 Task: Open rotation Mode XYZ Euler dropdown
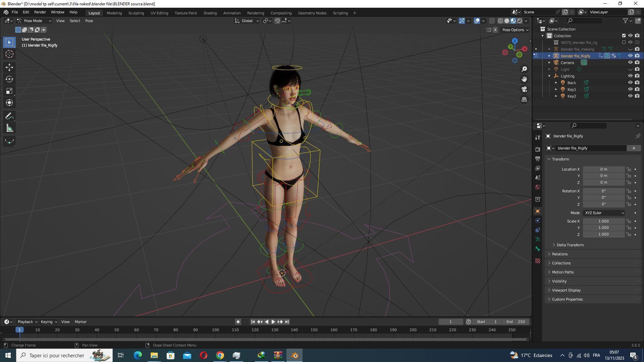pyautogui.click(x=604, y=213)
